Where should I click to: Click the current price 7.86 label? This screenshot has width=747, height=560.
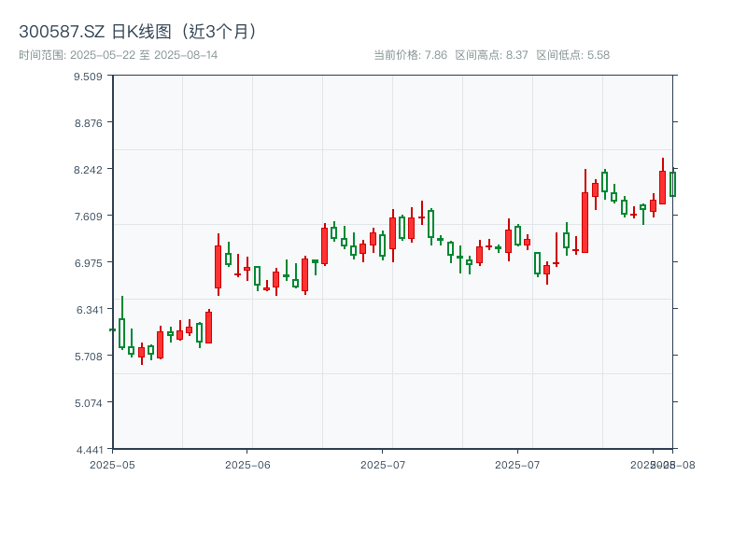(x=410, y=55)
